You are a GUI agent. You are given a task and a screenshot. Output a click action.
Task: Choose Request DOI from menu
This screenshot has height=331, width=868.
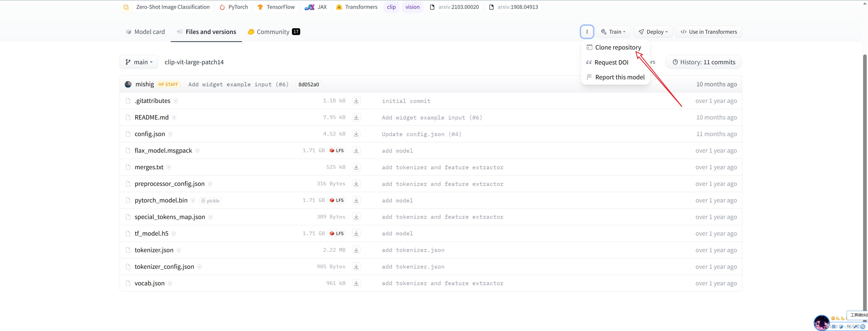point(611,62)
